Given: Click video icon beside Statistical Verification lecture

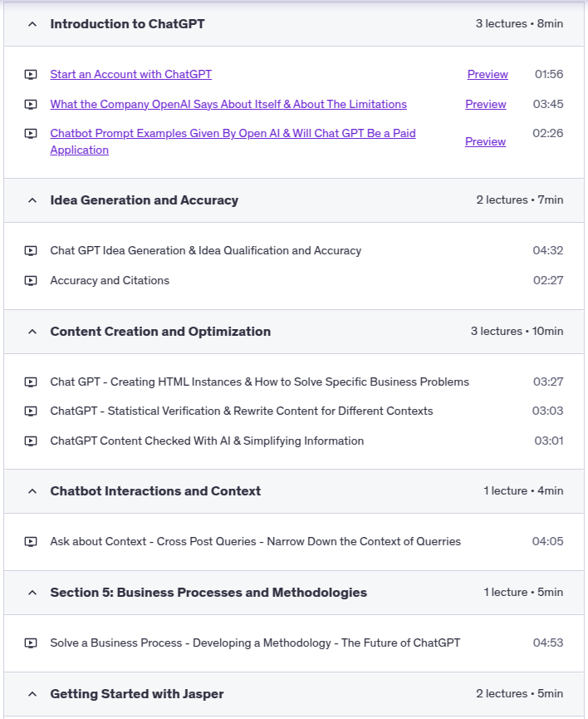Looking at the screenshot, I should click(31, 411).
